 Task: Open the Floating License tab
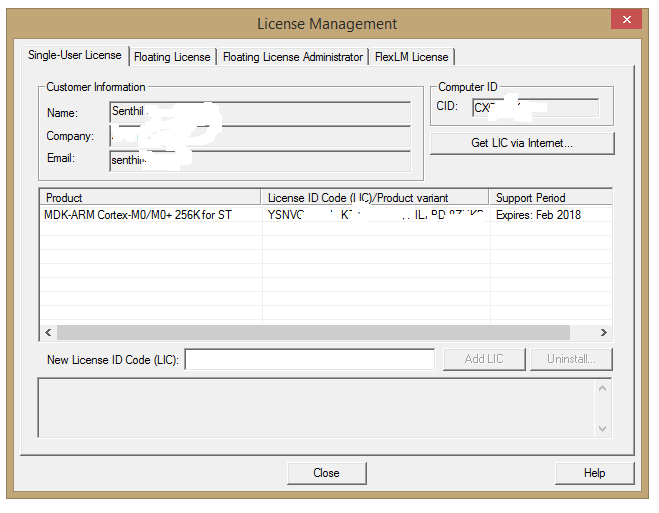coord(172,57)
